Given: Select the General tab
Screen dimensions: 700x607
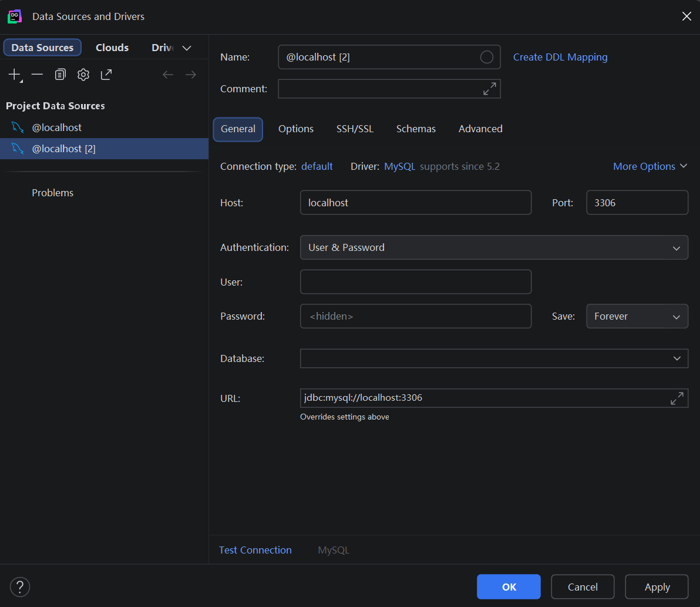Looking at the screenshot, I should (238, 129).
